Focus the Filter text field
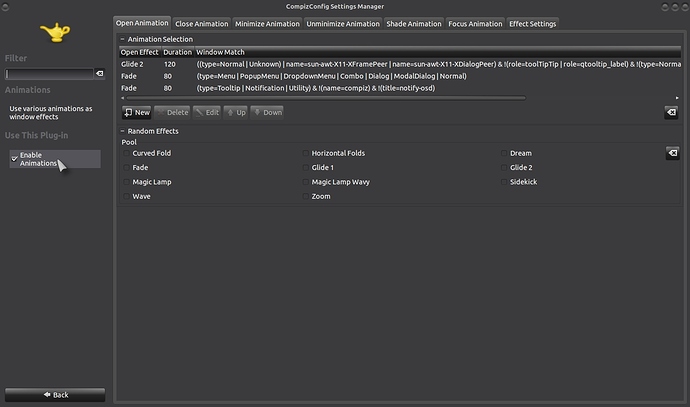The height and width of the screenshot is (407, 690). [49, 73]
